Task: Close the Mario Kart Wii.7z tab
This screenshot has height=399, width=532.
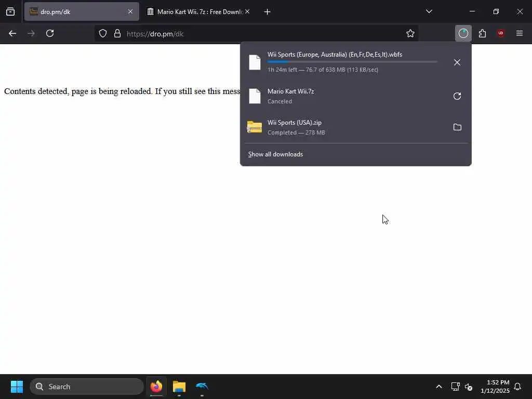Action: pos(248,11)
